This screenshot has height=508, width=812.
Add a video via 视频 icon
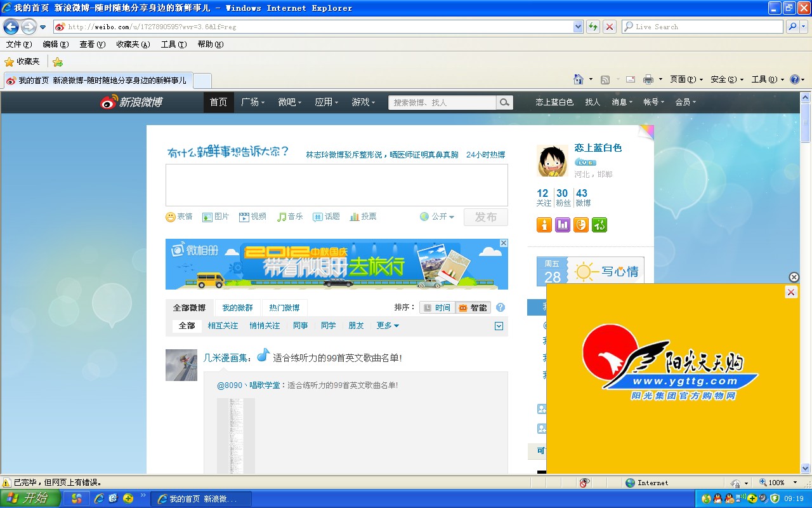(252, 217)
